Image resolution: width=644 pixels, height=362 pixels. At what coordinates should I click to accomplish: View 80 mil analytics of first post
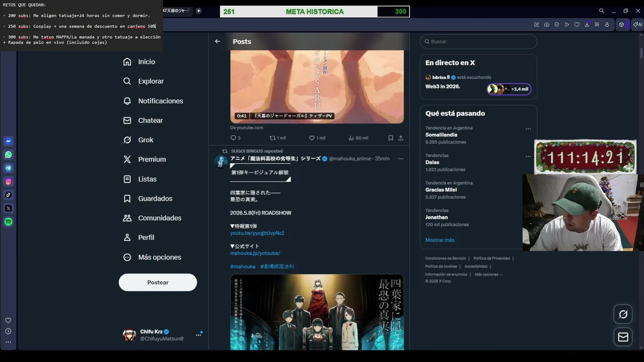(x=358, y=138)
